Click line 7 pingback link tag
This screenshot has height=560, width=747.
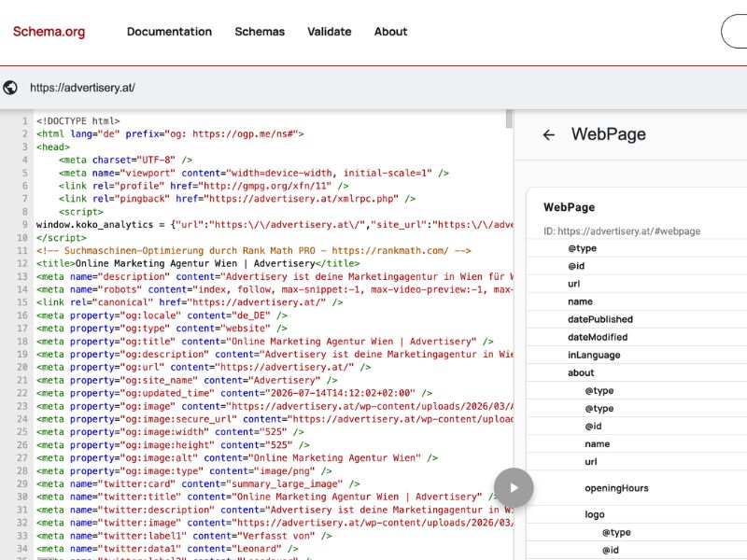(x=237, y=199)
